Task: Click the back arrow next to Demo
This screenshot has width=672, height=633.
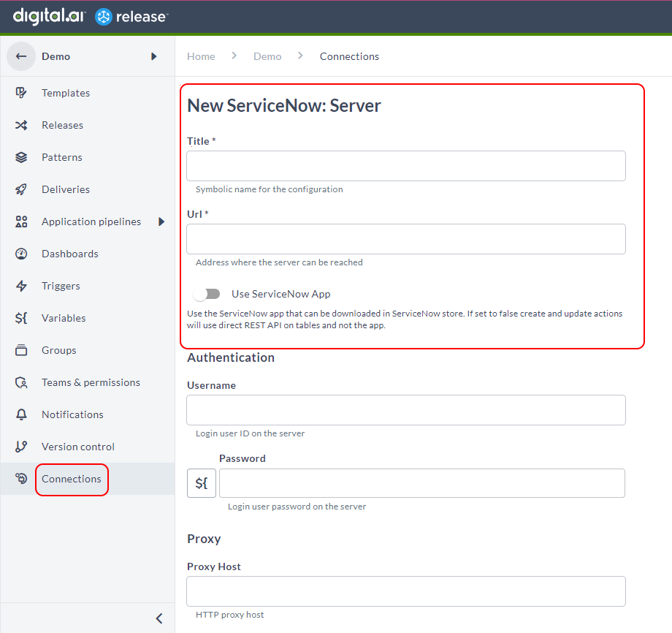Action: (x=20, y=56)
